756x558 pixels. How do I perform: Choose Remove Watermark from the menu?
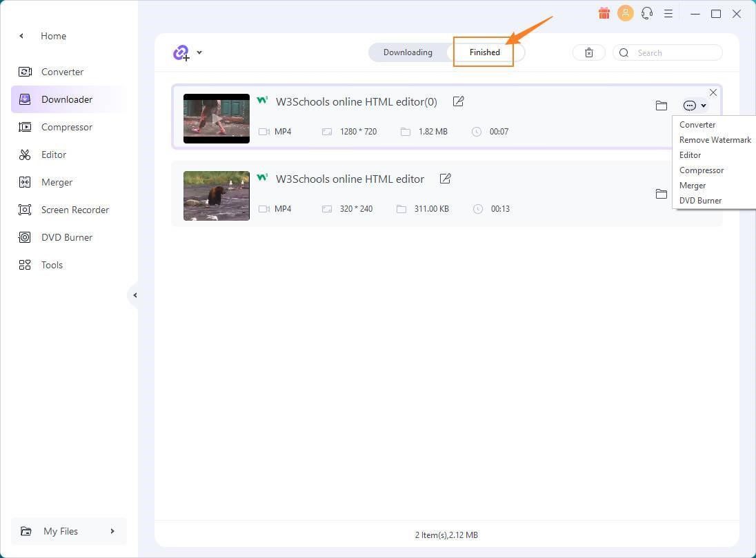coord(715,139)
